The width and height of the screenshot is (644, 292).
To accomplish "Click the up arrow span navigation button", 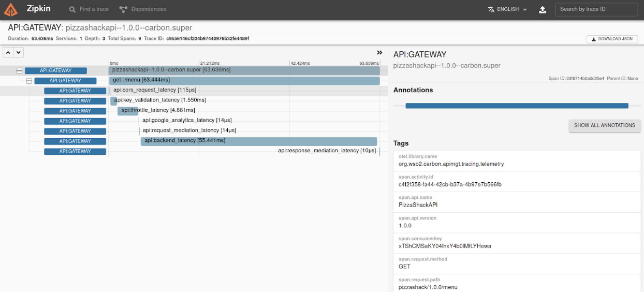I will coord(8,52).
